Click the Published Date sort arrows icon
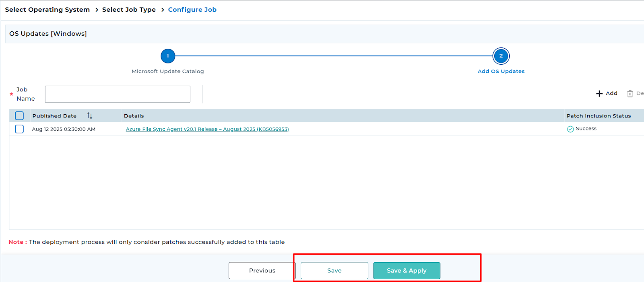The height and width of the screenshot is (282, 644). click(x=90, y=116)
